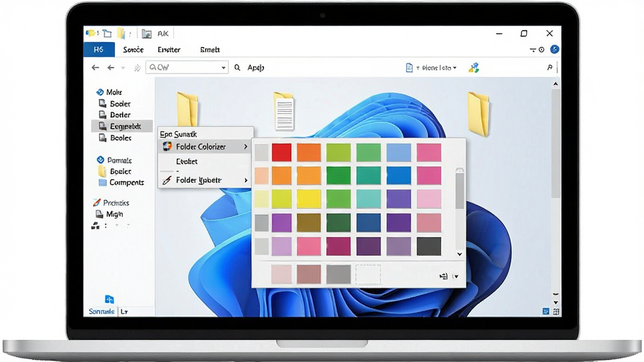
Task: Expand the Folder Colorizer submenu arrow
Action: pyautogui.click(x=246, y=146)
